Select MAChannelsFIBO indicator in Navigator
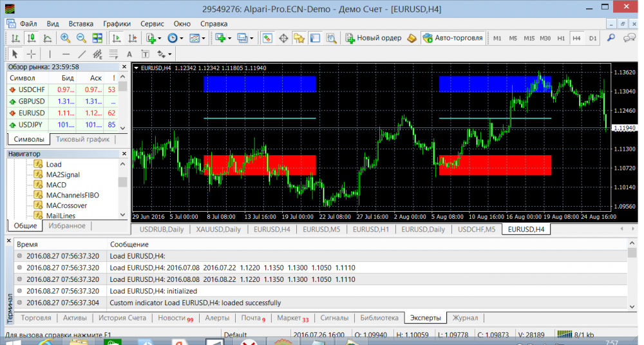The image size is (644, 345). [x=72, y=195]
